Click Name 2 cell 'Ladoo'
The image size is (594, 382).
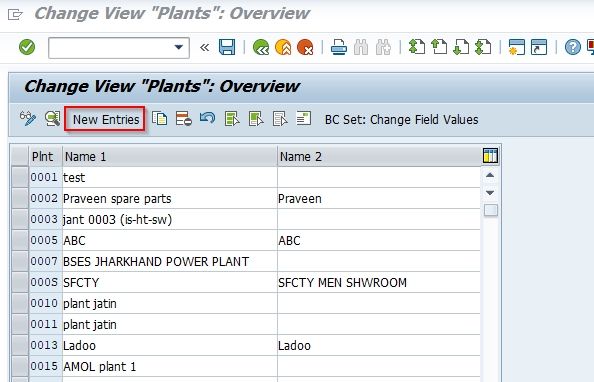(x=379, y=346)
